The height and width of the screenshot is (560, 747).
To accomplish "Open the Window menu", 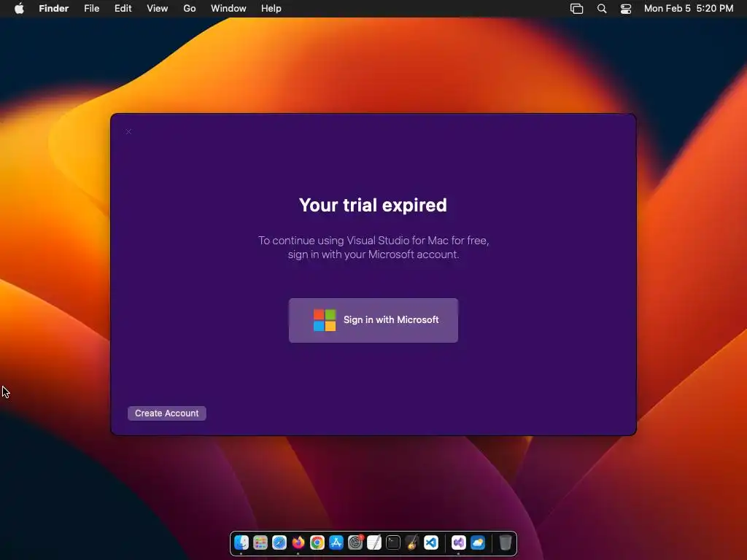I will tap(228, 9).
